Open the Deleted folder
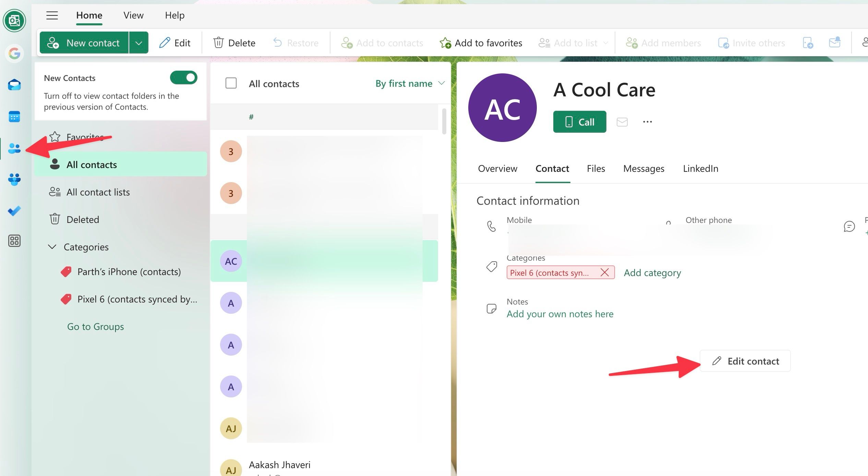 coord(121,219)
